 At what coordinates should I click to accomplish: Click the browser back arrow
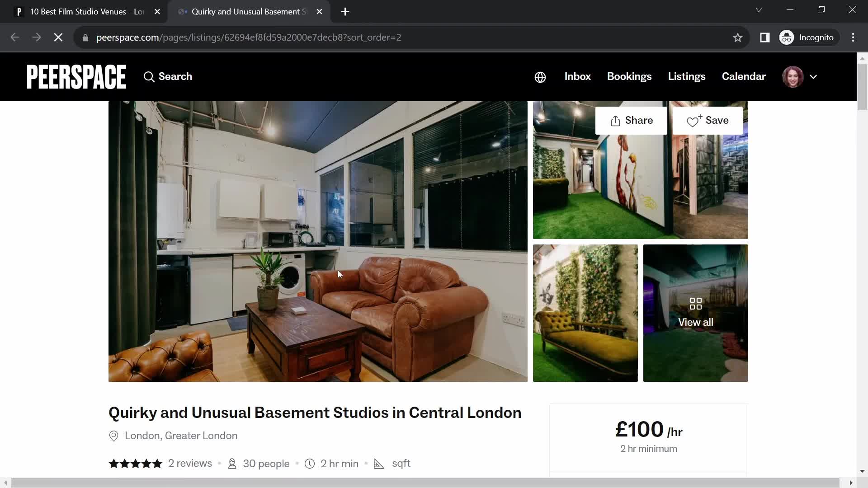coord(15,38)
